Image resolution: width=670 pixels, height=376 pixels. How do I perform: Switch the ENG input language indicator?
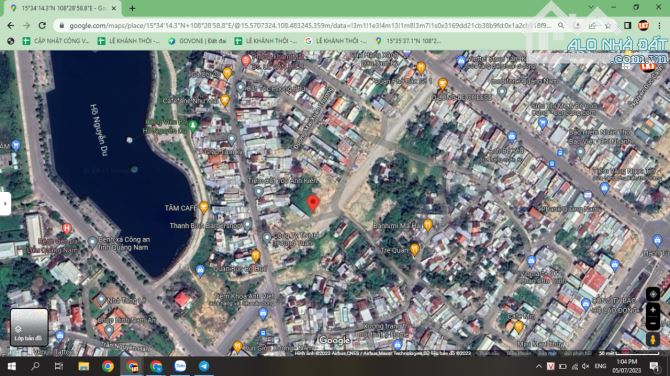600,366
